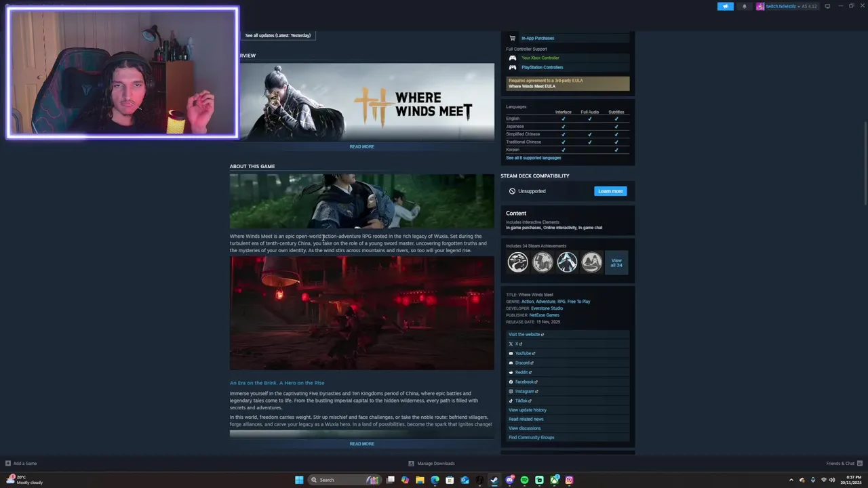Open Instagram from the taskbar
The width and height of the screenshot is (868, 488).
(x=569, y=480)
